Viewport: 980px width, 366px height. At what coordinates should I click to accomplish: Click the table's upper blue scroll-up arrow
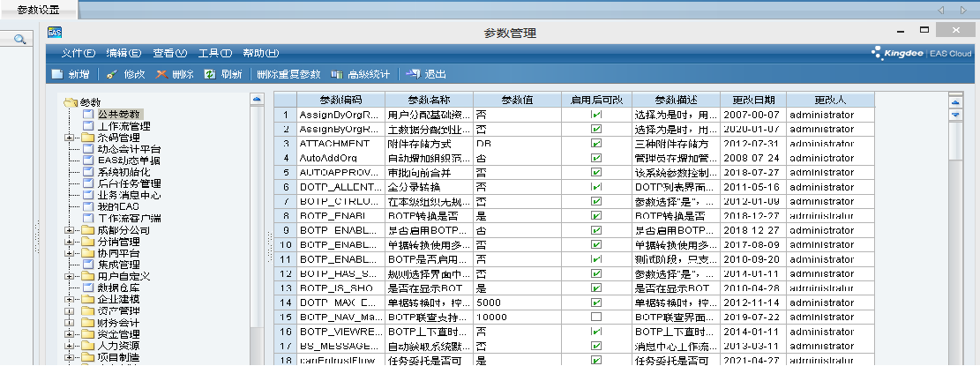[x=955, y=103]
